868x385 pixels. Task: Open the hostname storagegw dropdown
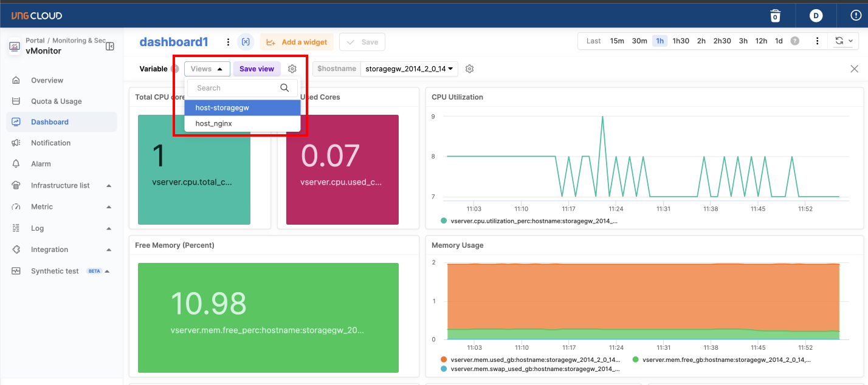tap(410, 69)
